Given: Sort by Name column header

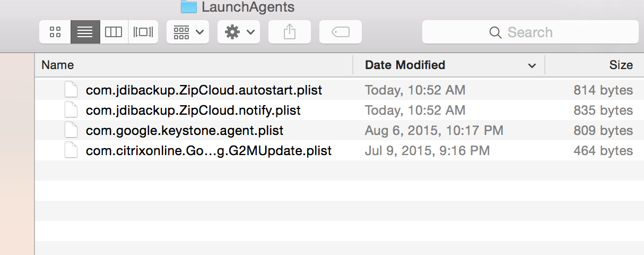Looking at the screenshot, I should pos(58,65).
